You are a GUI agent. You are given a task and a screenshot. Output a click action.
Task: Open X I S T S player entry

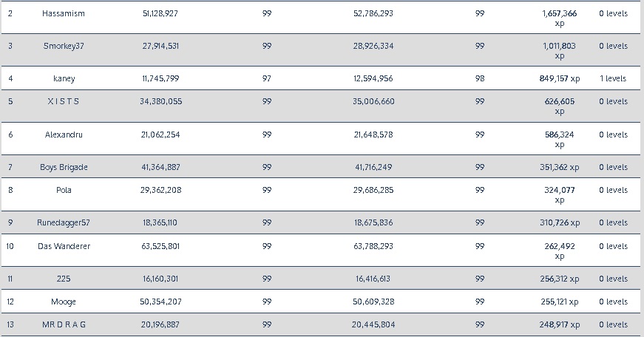[x=64, y=102]
